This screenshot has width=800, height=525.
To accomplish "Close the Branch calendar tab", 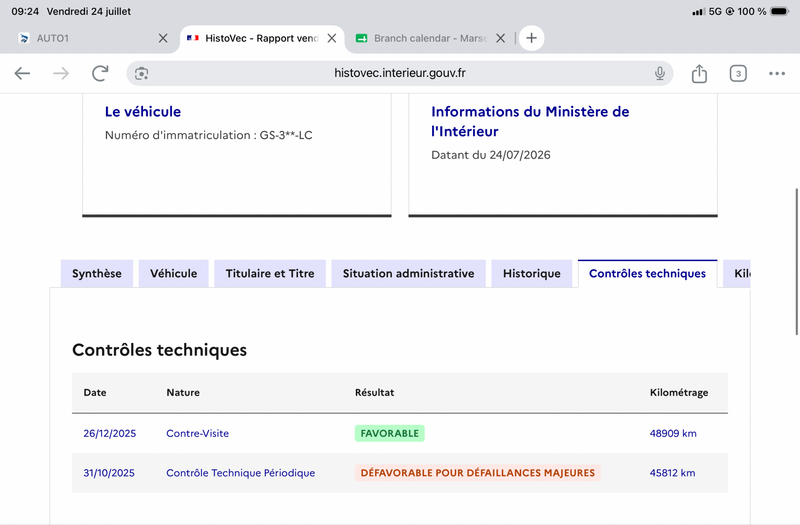I will [x=501, y=38].
